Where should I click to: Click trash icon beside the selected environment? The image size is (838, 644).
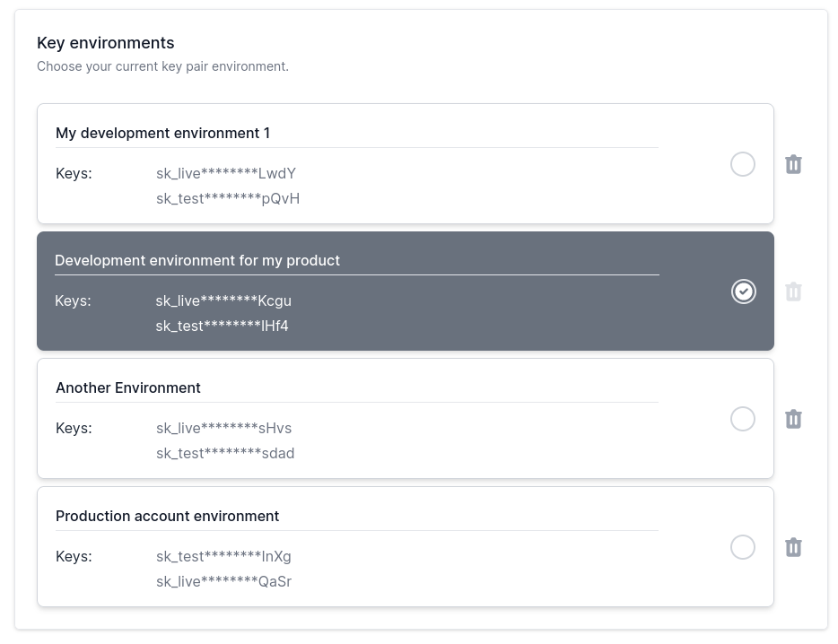793,292
